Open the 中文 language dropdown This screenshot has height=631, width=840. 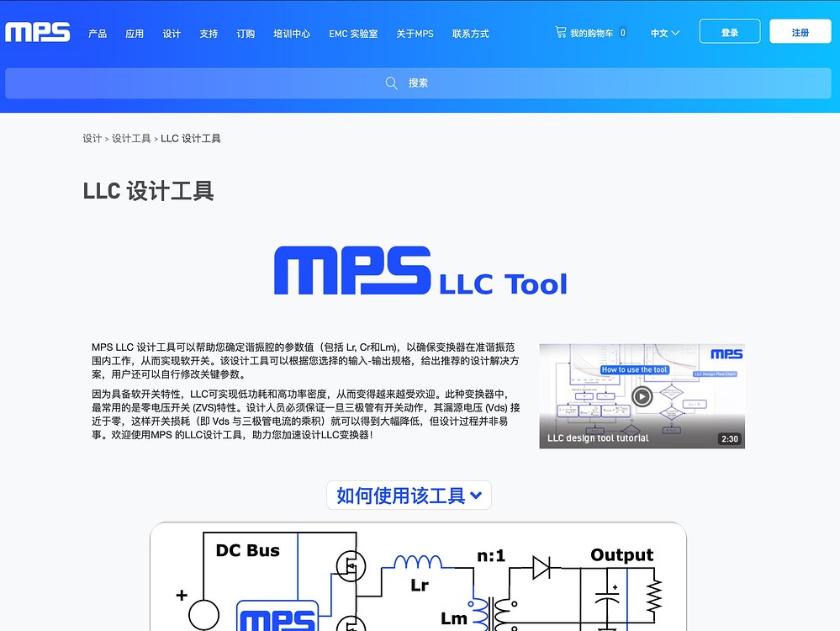pyautogui.click(x=664, y=33)
